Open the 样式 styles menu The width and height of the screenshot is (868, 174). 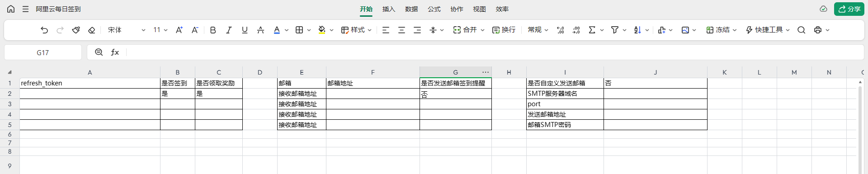pyautogui.click(x=356, y=30)
